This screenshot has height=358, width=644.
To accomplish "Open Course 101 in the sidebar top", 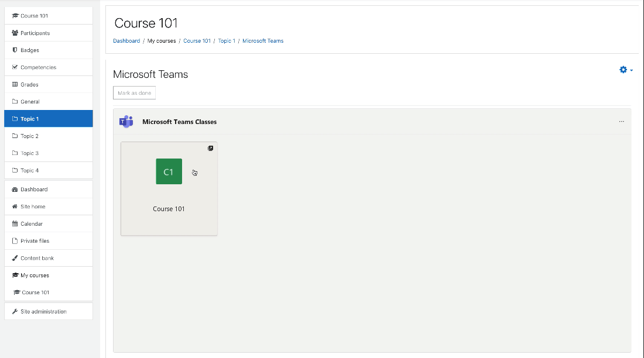I will click(49, 16).
